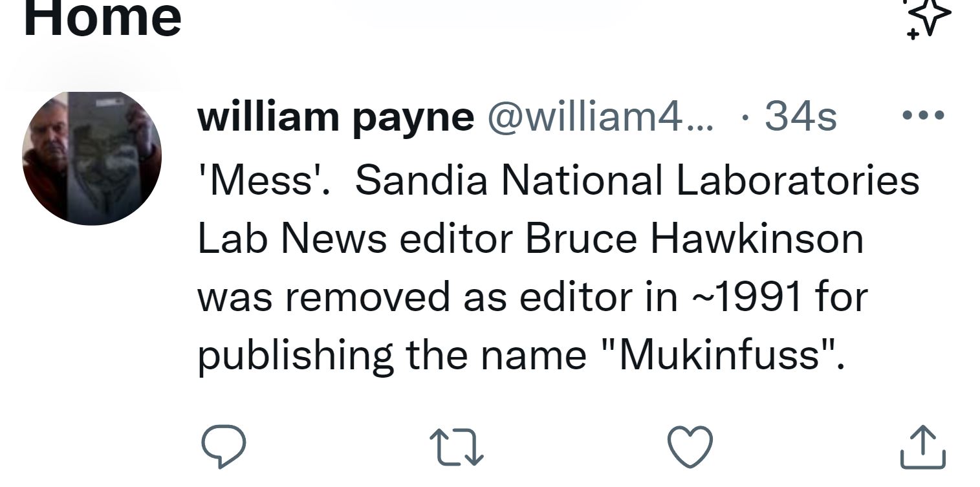Open the 'william payne' display name profile
The height and width of the screenshot is (487, 980).
(335, 117)
